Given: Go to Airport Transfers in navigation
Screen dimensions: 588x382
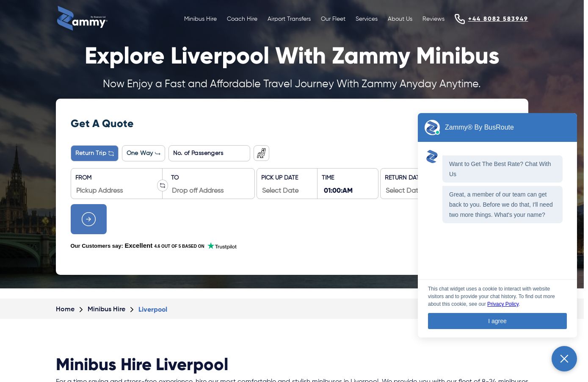Looking at the screenshot, I should point(289,19).
